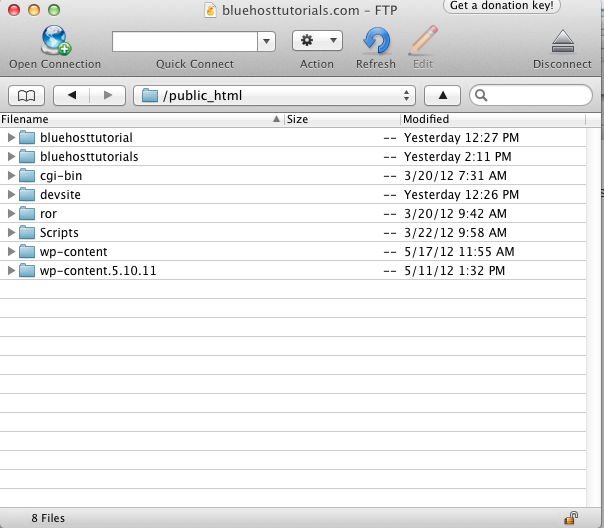Screen dimensions: 604x528
Task: Expand the bluehosttutorials folder triangle
Action: coord(11,156)
